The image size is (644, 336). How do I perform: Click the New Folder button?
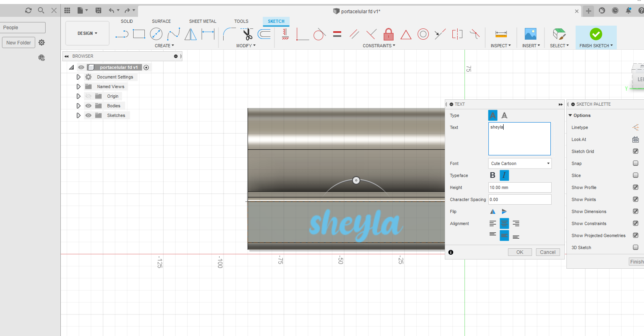tap(18, 42)
